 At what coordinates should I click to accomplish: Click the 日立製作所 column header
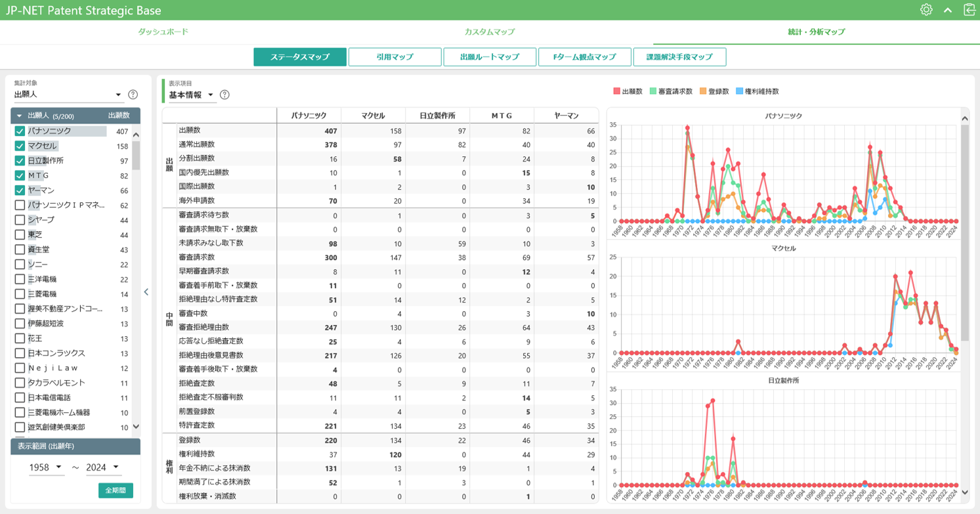[437, 116]
